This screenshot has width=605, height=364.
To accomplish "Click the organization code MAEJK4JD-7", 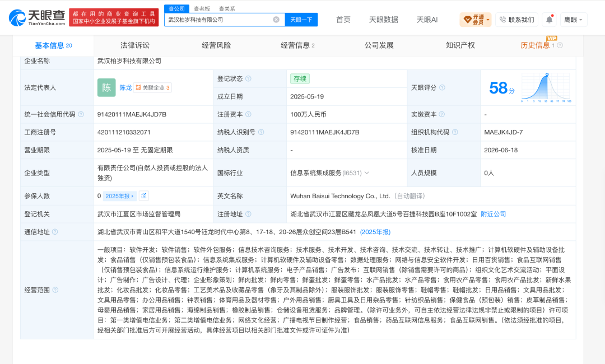I will [x=504, y=132].
